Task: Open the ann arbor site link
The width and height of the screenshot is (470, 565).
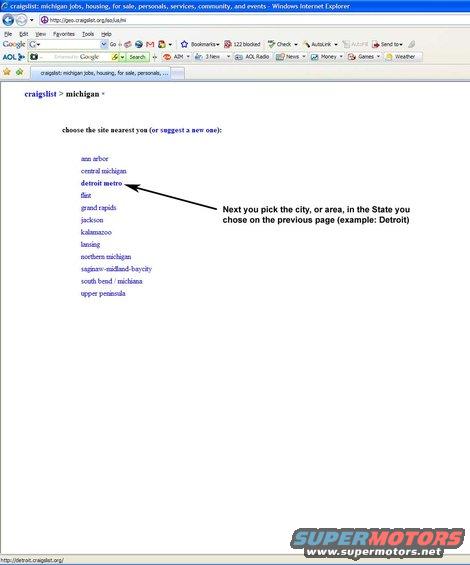Action: click(x=94, y=159)
